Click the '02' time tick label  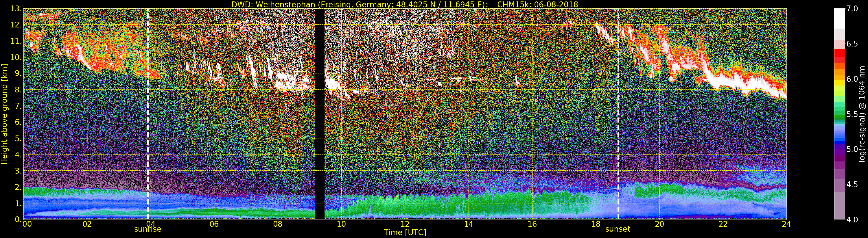coord(87,224)
